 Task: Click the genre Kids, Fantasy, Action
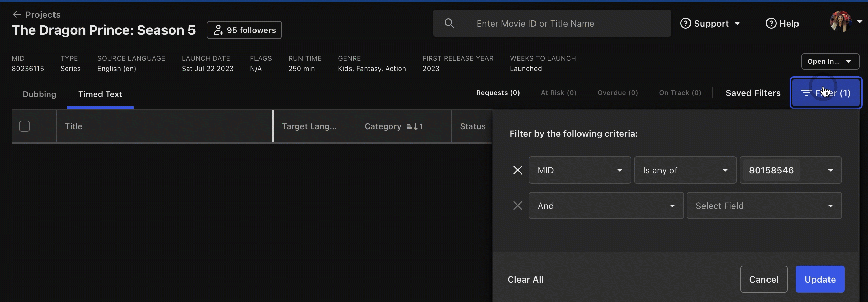click(x=372, y=69)
